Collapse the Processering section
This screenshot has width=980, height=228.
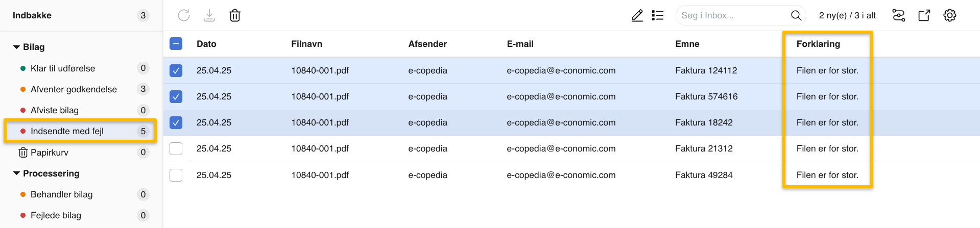pyautogui.click(x=16, y=173)
